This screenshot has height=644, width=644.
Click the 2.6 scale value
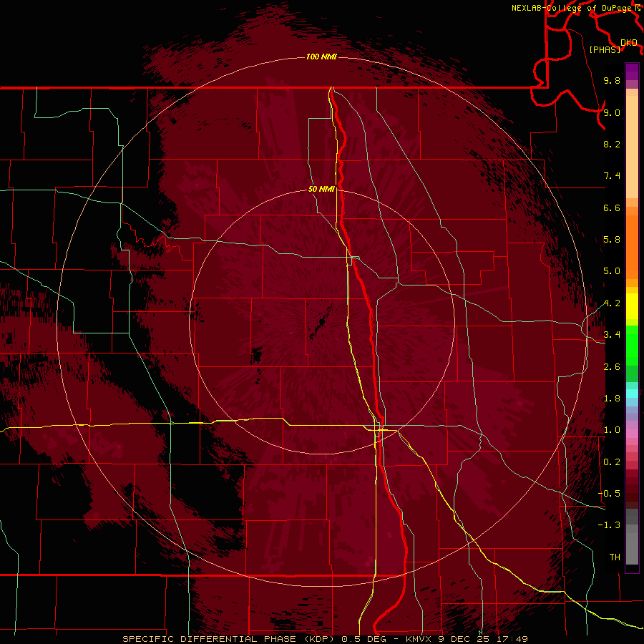click(612, 367)
